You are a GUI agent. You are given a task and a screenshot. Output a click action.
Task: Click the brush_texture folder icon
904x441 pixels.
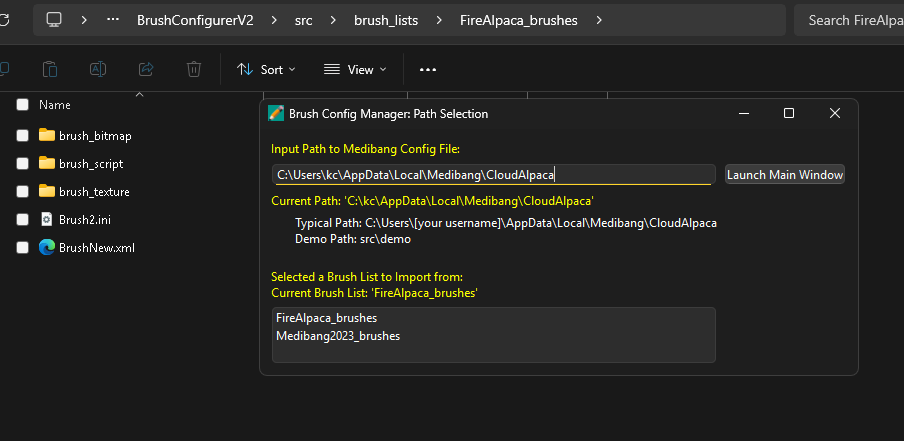47,191
